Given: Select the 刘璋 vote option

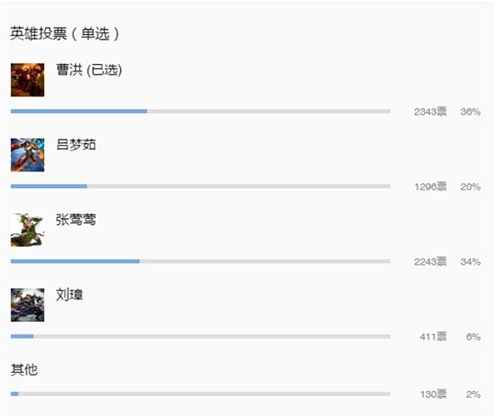Looking at the screenshot, I should pos(69,295).
